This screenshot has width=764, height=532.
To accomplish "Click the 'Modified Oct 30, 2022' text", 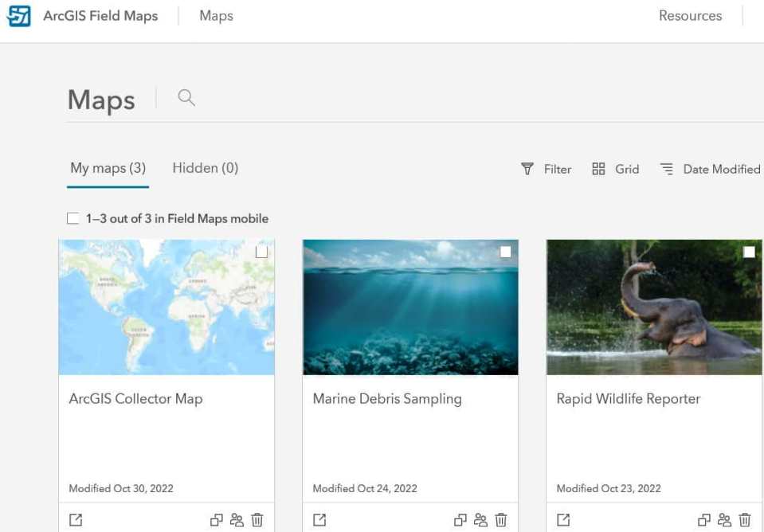I will [121, 488].
